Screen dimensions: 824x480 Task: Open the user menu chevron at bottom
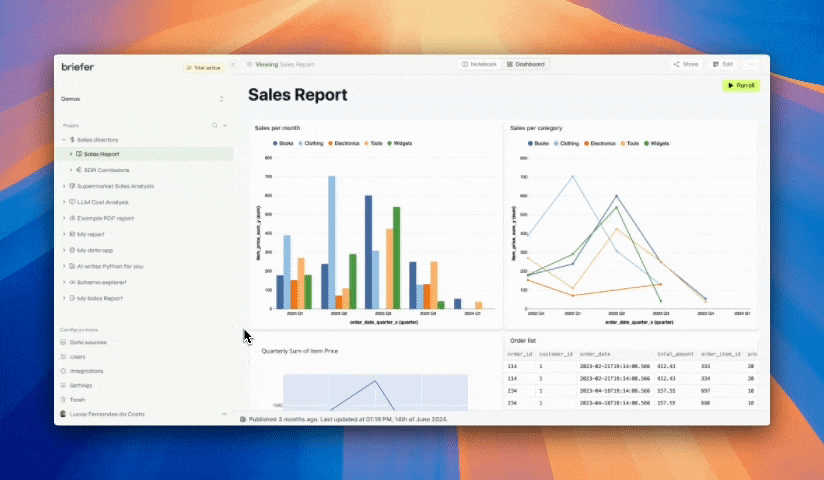[224, 414]
